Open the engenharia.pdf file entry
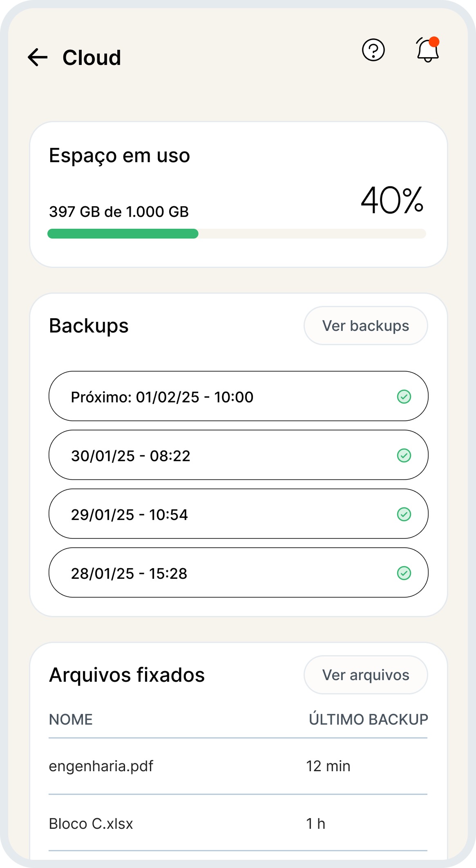Image resolution: width=476 pixels, height=868 pixels. pos(101,766)
